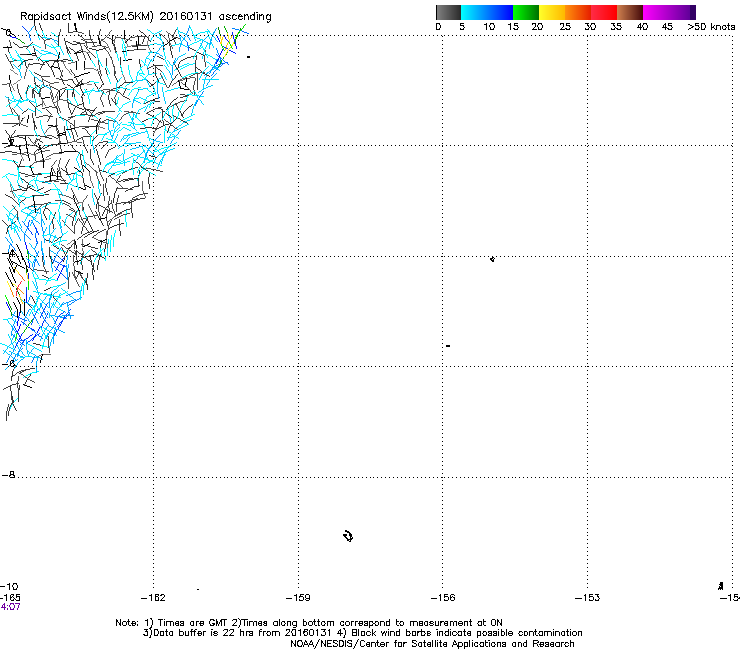
Task: Choose the brown 35–40 knots segment
Action: point(630,12)
